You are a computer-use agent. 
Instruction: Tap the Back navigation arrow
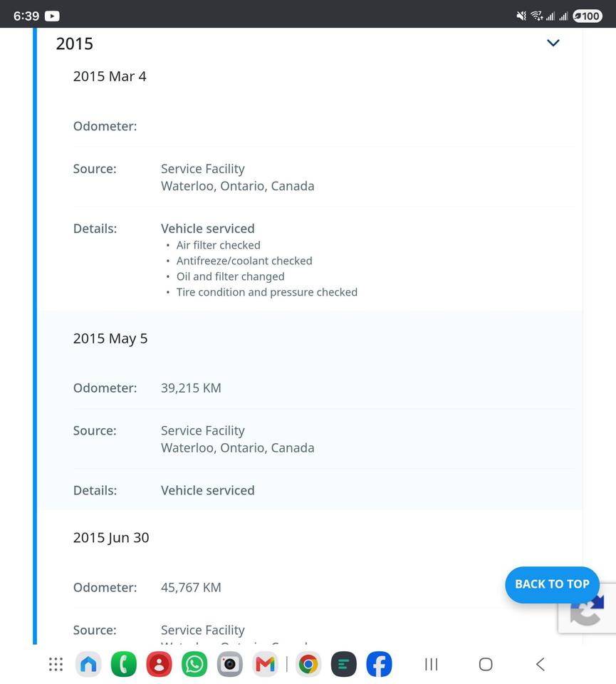[540, 664]
